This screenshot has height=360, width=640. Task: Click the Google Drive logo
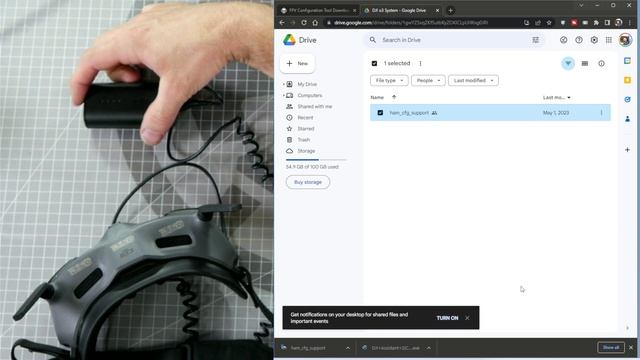pyautogui.click(x=289, y=40)
